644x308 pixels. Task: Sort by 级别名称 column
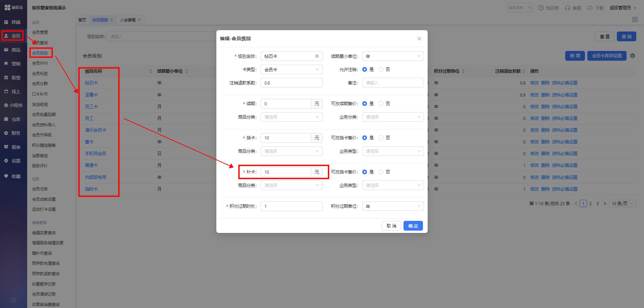151,71
